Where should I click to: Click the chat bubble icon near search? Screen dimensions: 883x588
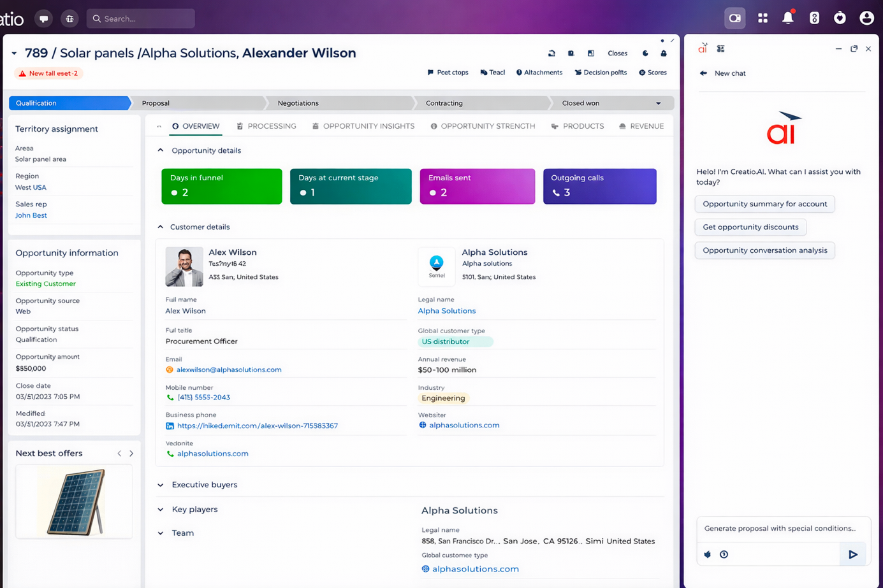click(44, 18)
